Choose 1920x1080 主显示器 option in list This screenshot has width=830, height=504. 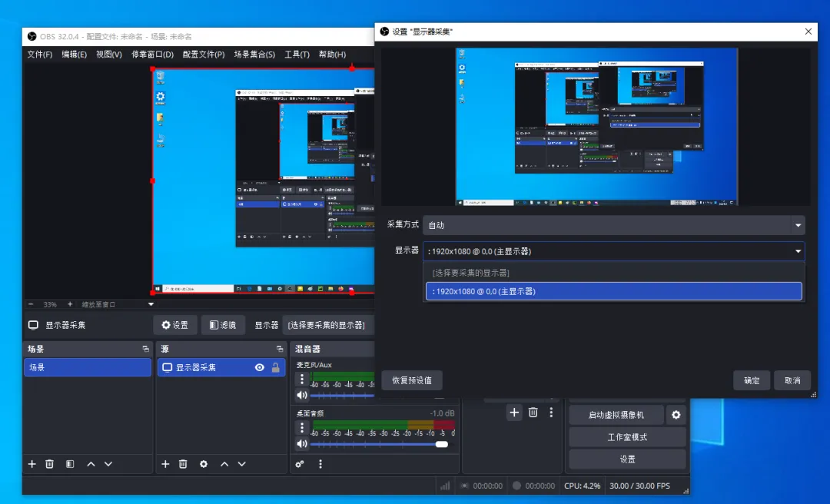(x=613, y=291)
